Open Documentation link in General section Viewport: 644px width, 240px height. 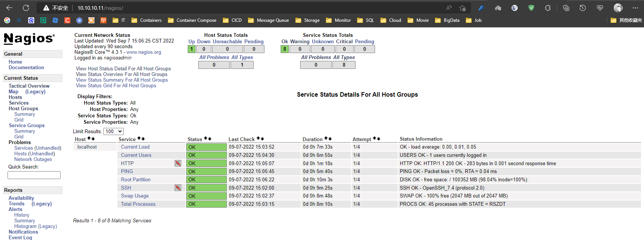click(26, 67)
